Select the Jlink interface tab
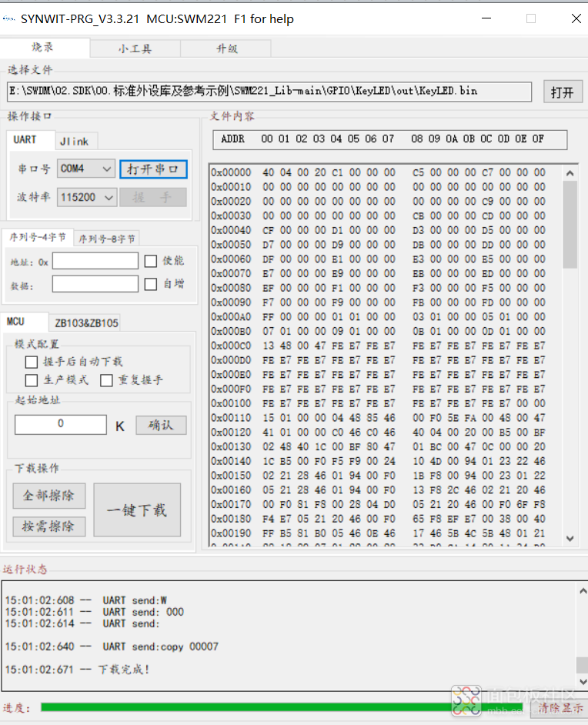588x725 pixels. coord(75,141)
